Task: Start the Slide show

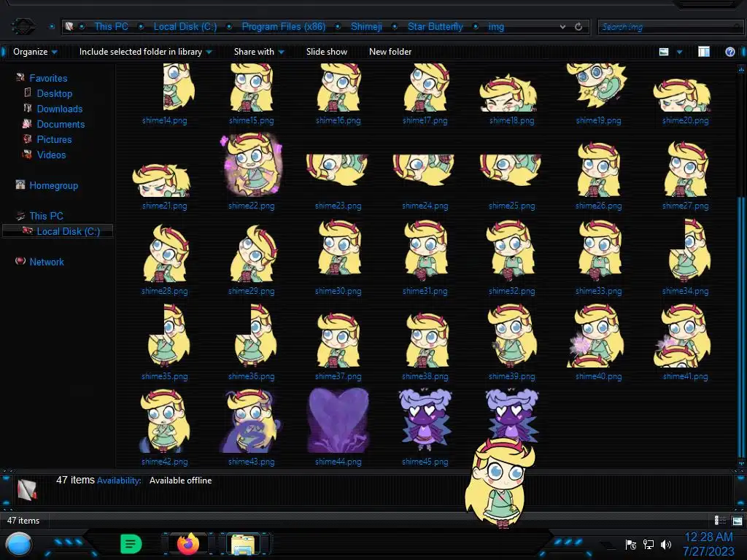Action: [x=326, y=52]
